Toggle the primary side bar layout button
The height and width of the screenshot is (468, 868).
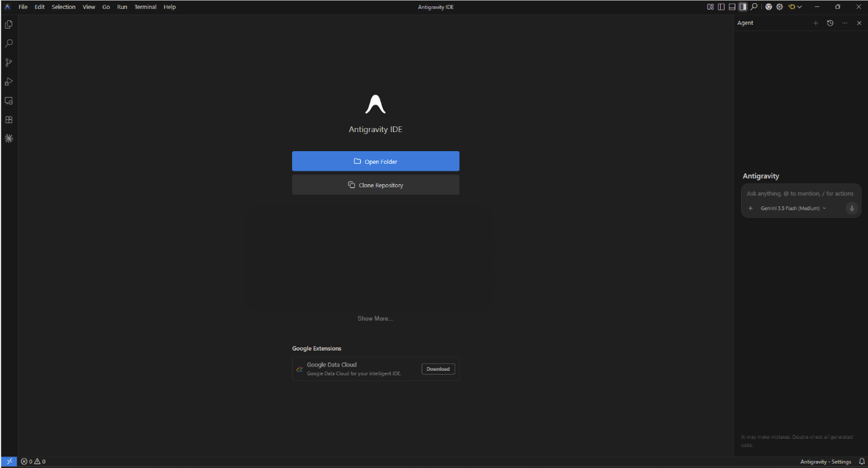(x=721, y=7)
